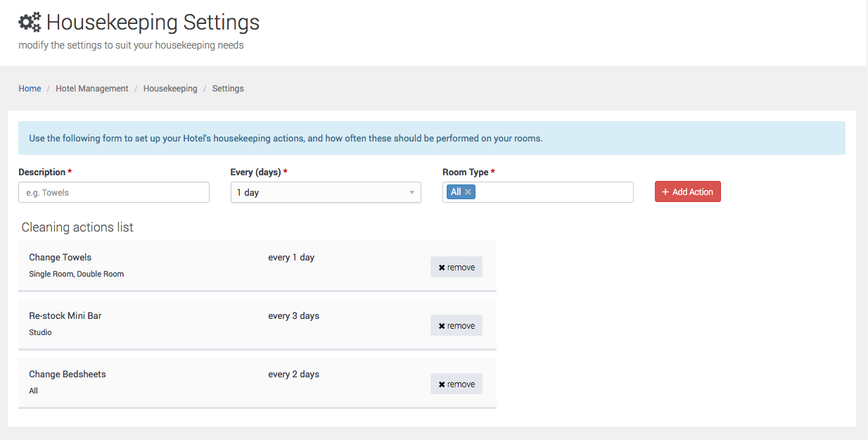
Task: Focus the Description input field
Action: 114,192
